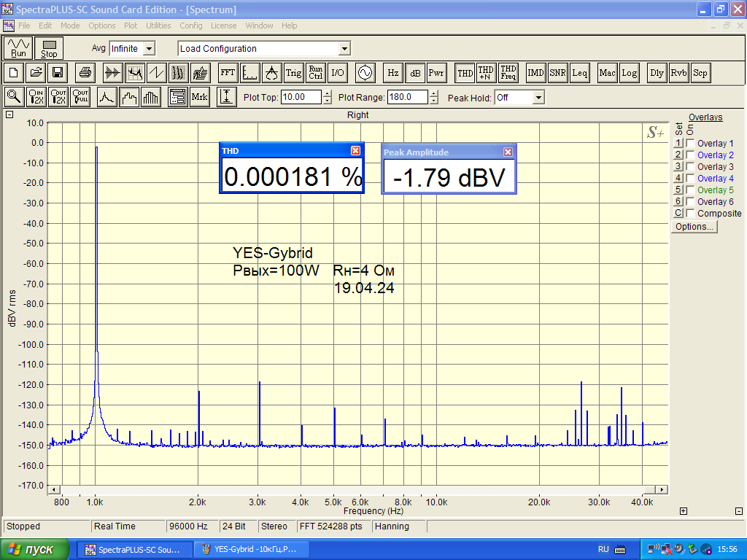Create a new file with the blank page icon
Viewport: 747px width, 560px height.
tap(14, 73)
